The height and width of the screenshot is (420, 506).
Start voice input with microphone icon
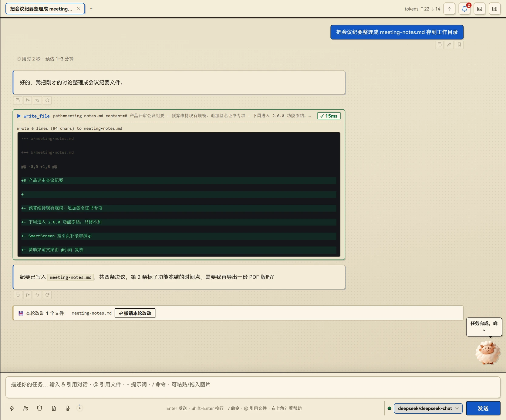[68, 408]
